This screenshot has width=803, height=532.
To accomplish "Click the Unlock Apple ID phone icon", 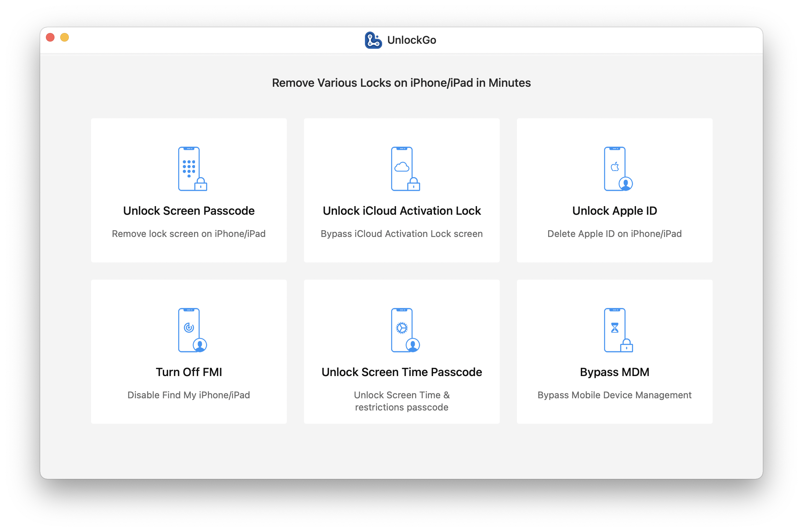I will (618, 169).
